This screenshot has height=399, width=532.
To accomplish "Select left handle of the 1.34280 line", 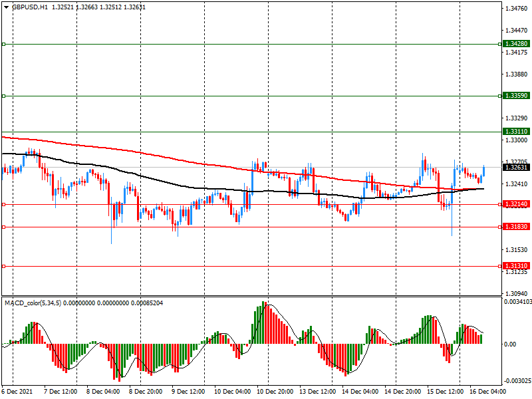I will point(4,44).
